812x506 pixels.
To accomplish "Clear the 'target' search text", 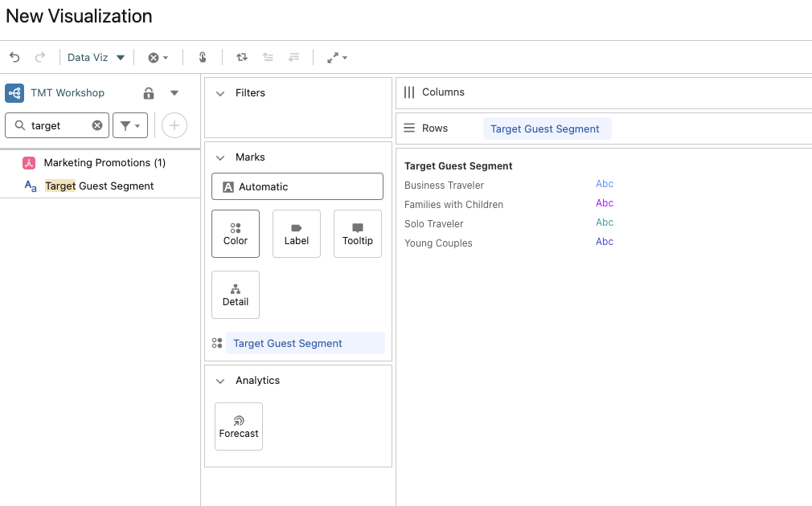I will point(97,125).
